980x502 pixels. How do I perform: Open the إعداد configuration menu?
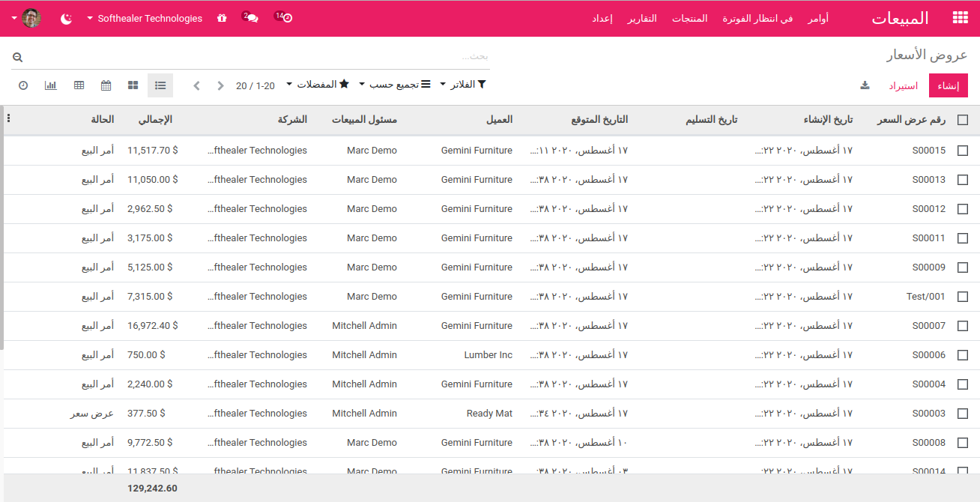[x=602, y=18]
